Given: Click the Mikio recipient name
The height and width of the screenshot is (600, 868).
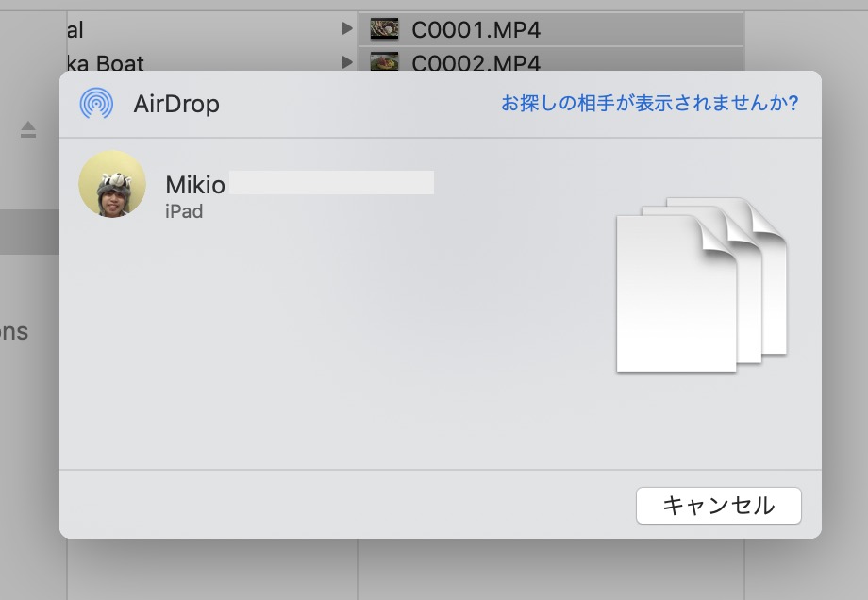Looking at the screenshot, I should (x=195, y=185).
